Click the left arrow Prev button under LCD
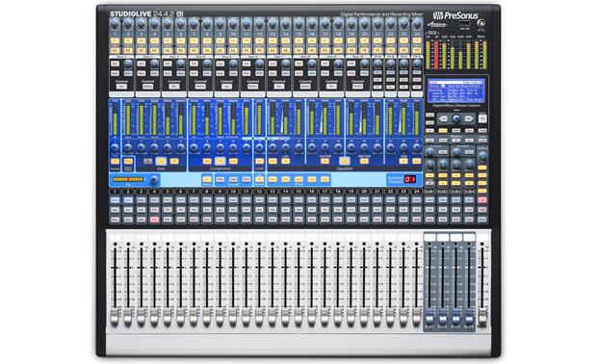 click(x=444, y=118)
